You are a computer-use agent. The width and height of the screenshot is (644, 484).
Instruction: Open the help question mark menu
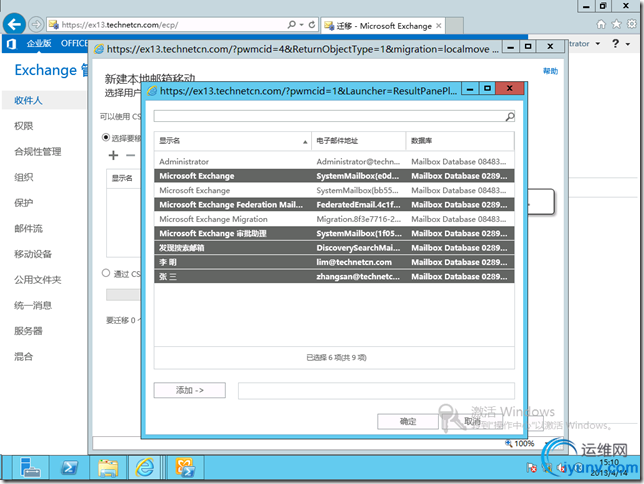click(x=615, y=43)
